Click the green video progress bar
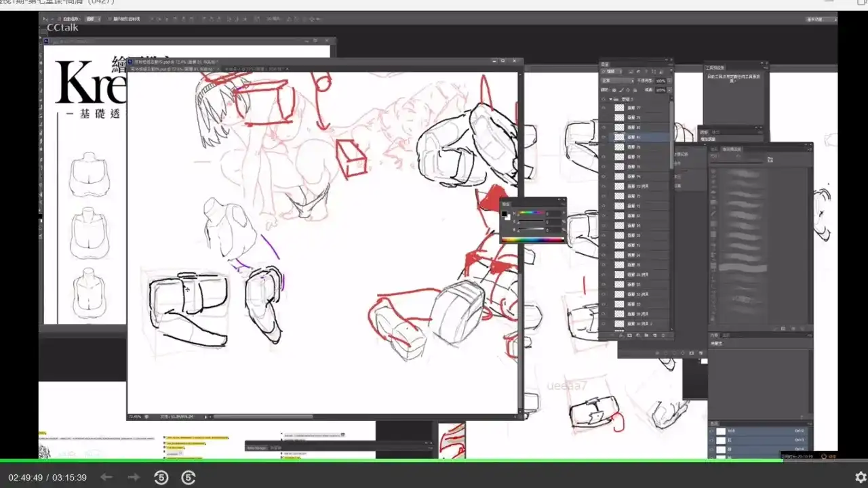Screen dimensions: 868x488 coord(434,461)
